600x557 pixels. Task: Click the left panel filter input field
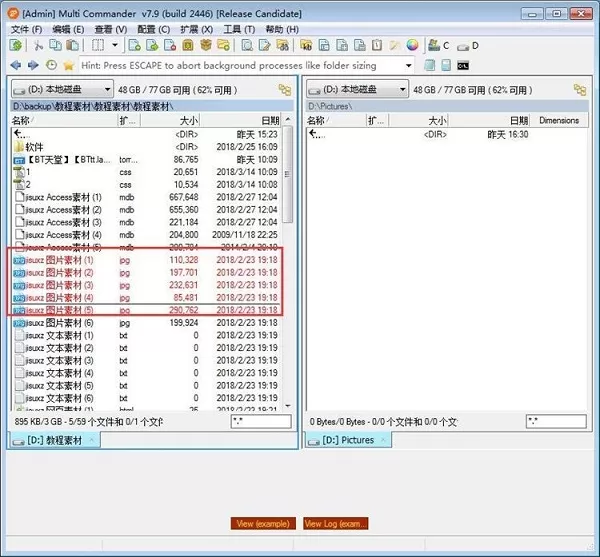point(261,422)
